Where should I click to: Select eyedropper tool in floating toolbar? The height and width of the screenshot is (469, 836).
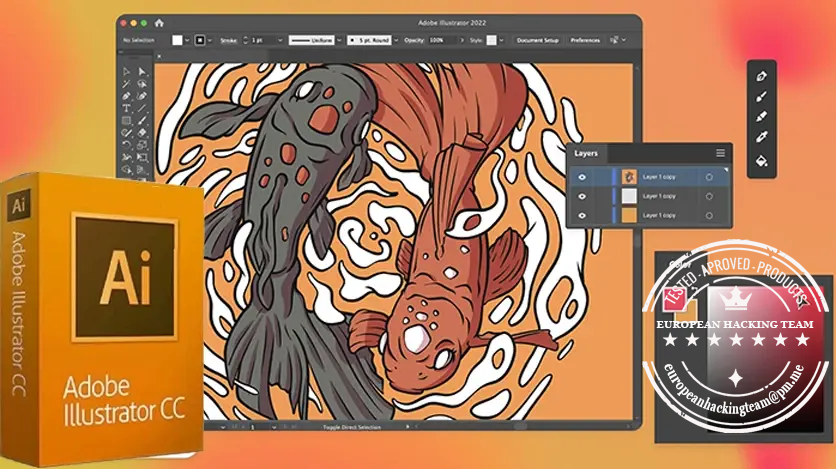tap(761, 137)
